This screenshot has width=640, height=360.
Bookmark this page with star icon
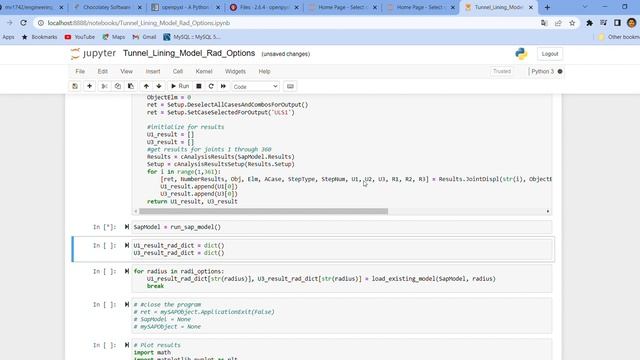click(572, 23)
